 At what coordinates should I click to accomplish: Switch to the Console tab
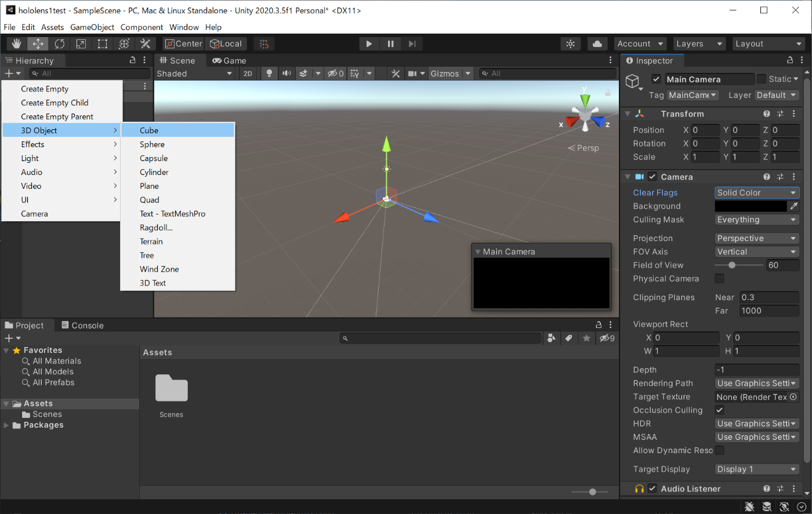pyautogui.click(x=82, y=326)
